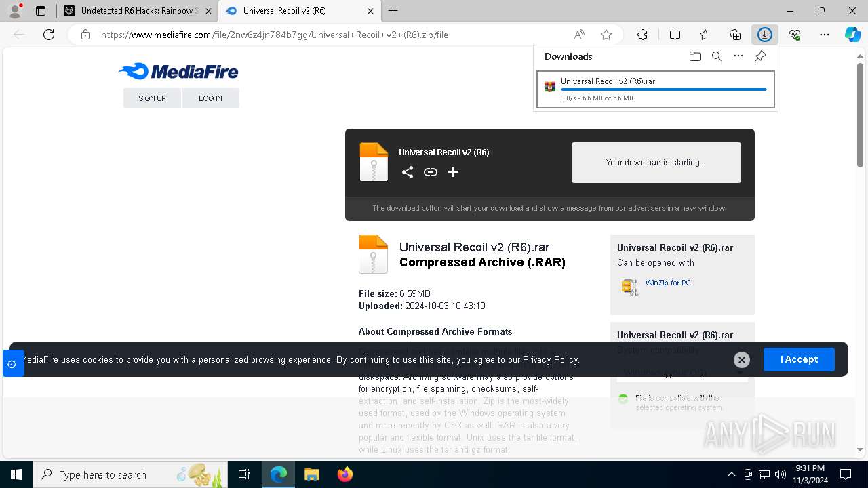Click the taskbar search box

(x=130, y=474)
